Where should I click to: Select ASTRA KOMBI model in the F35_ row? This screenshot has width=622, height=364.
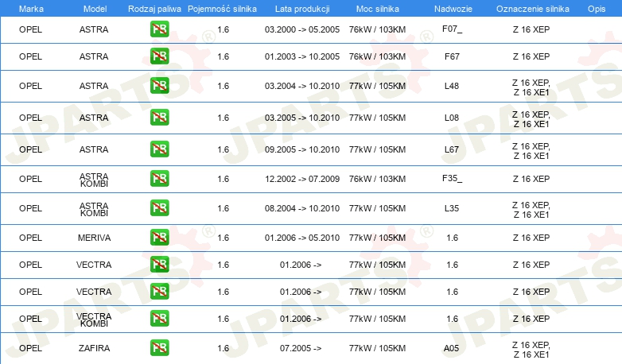tap(94, 180)
